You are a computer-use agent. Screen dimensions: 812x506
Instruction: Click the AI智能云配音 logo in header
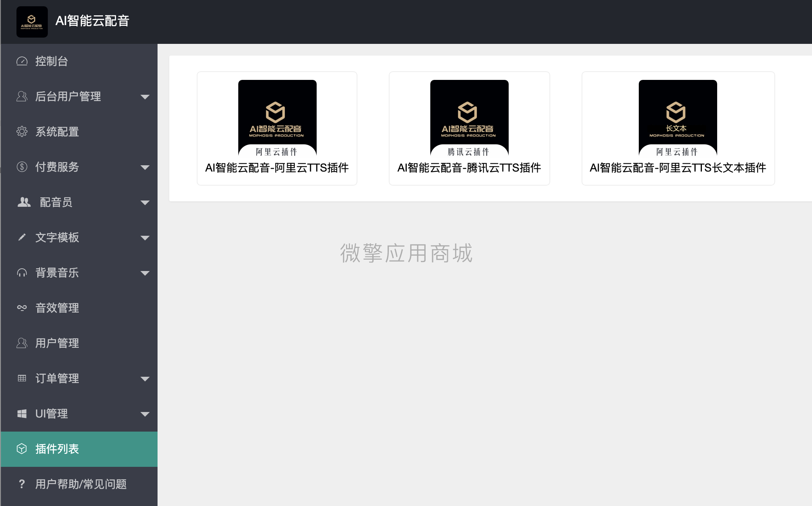coord(32,22)
